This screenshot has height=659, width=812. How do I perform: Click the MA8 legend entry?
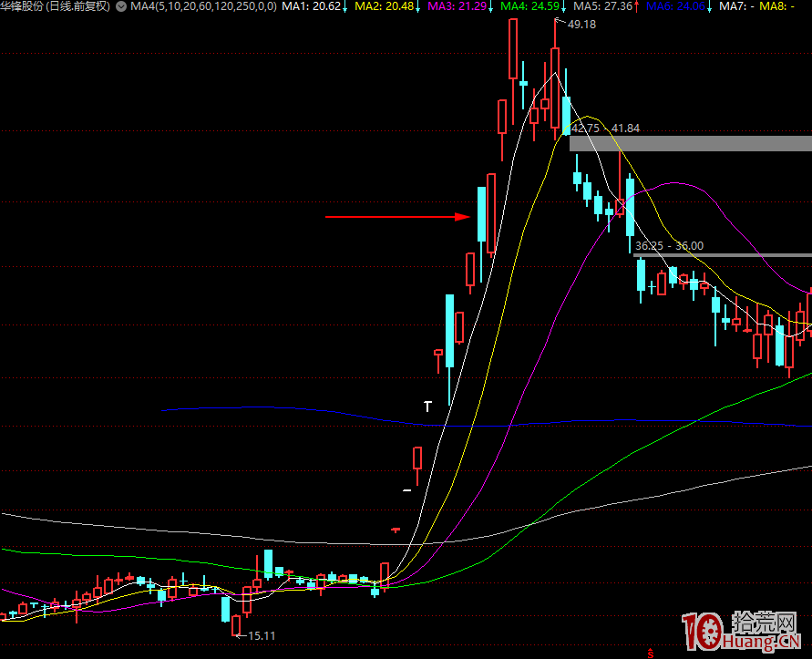coord(776,6)
